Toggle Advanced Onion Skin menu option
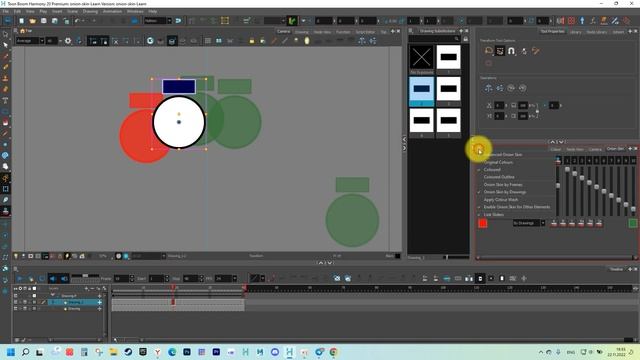This screenshot has height=360, width=640. 503,155
